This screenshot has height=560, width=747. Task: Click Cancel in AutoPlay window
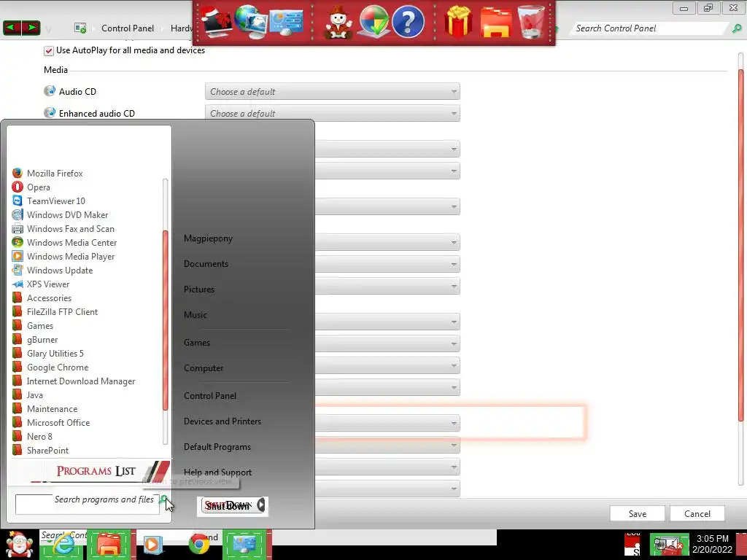(697, 514)
